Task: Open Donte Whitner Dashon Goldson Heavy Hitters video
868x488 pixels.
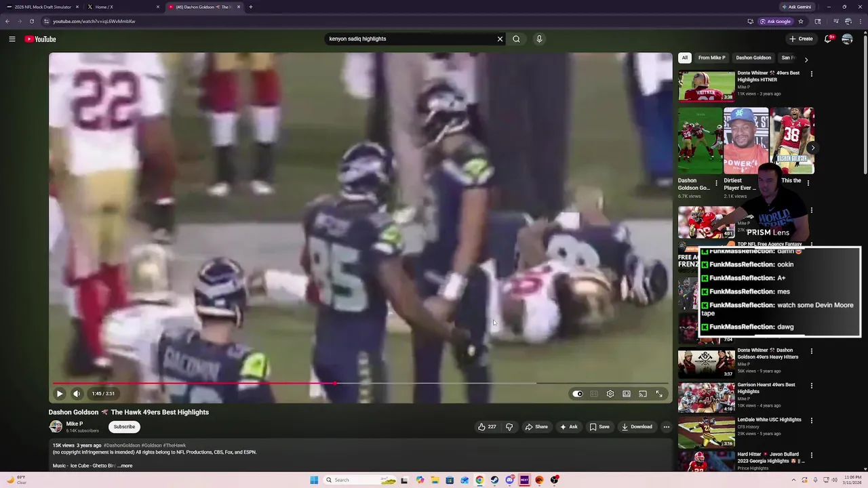Action: tap(707, 363)
